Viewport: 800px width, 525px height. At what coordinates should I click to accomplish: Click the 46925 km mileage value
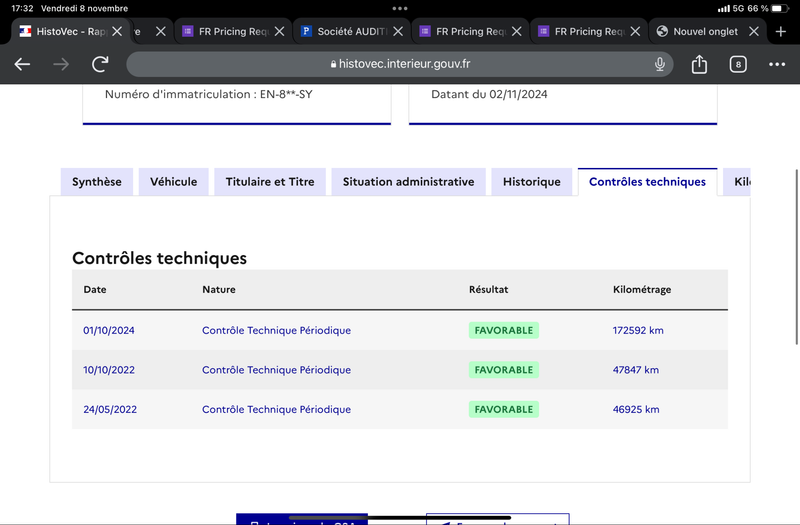click(636, 409)
